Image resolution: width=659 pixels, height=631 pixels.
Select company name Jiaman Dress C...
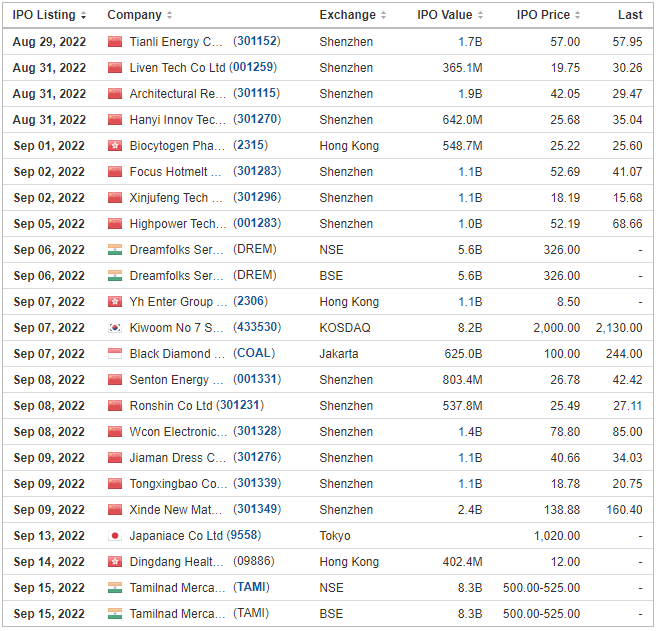pyautogui.click(x=178, y=458)
